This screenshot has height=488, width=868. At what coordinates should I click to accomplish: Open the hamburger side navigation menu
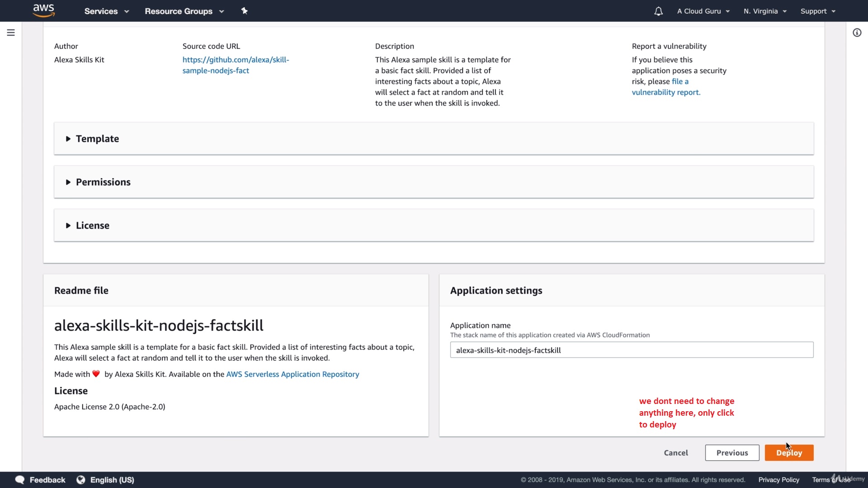point(11,33)
